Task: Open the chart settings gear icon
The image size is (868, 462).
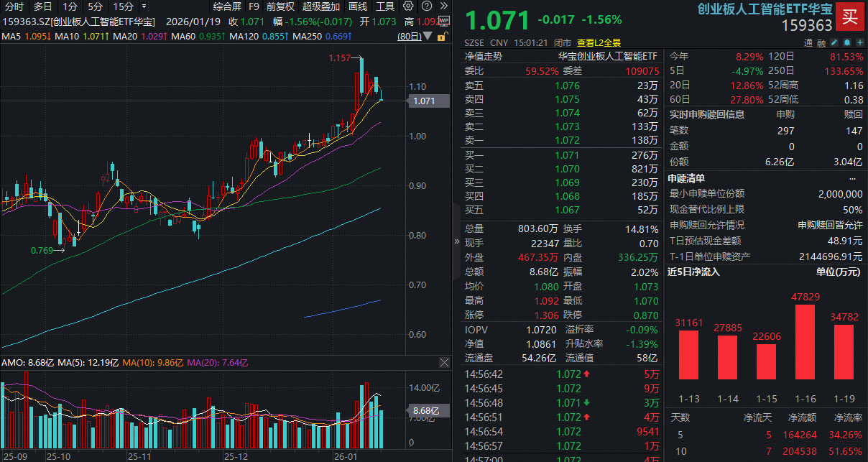Action: click(407, 6)
